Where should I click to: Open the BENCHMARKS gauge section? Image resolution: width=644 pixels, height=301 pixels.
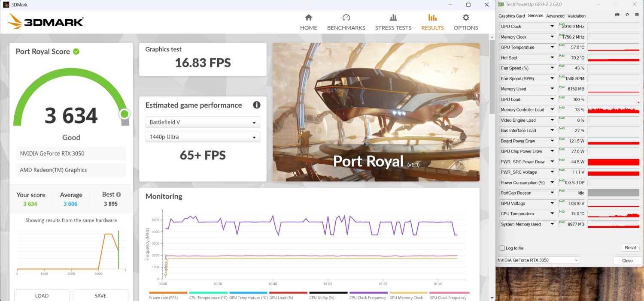[346, 22]
